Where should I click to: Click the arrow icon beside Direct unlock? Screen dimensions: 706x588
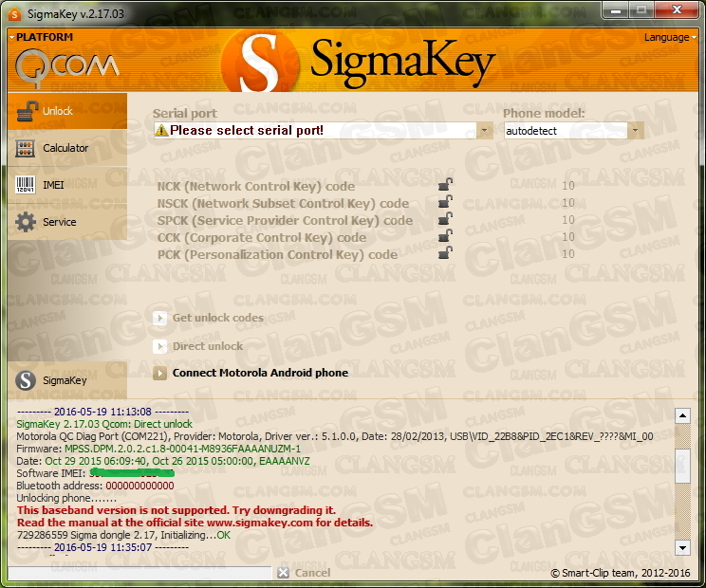[159, 346]
